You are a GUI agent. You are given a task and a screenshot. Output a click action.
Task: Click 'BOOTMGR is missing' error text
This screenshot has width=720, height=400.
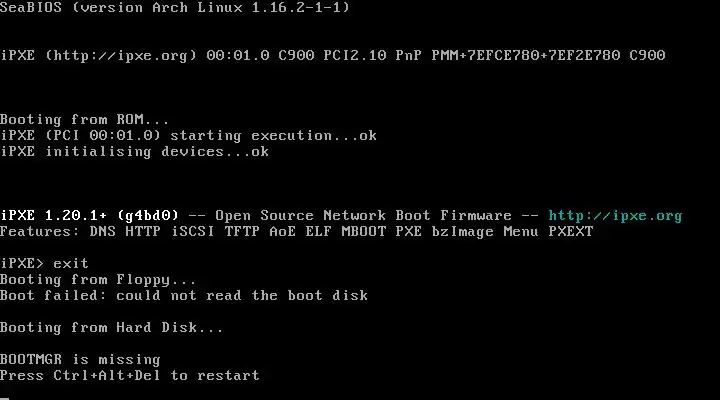point(80,359)
